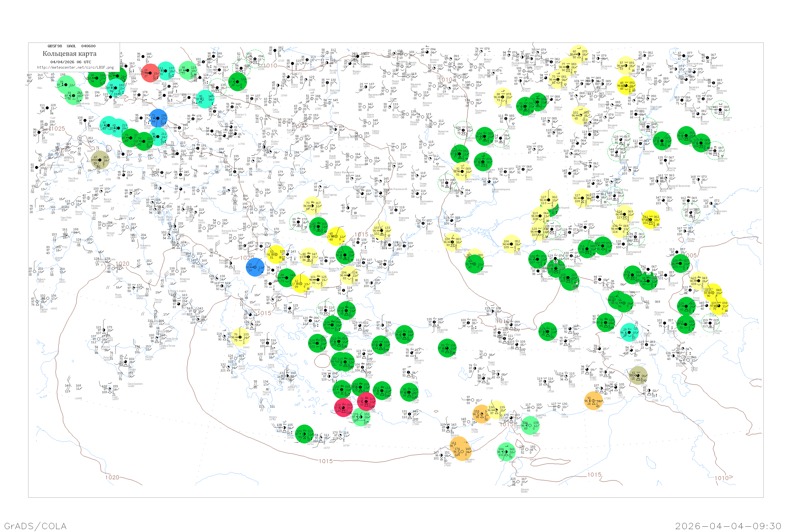Click the station label "Eskisehir 17124"

tap(419, 362)
